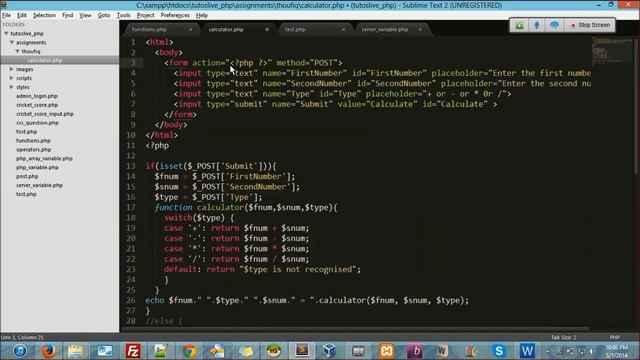Change the PHP syntax in status bar
The height and width of the screenshot is (360, 640).
click(614, 338)
